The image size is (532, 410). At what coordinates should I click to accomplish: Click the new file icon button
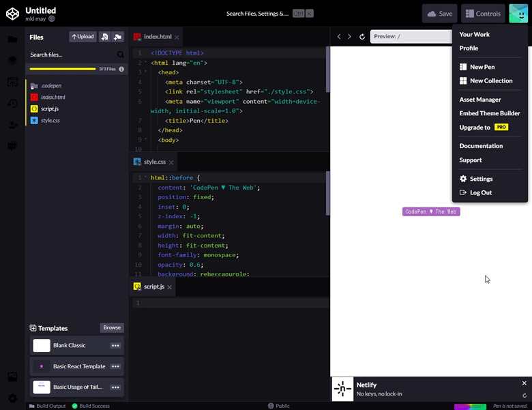point(105,37)
